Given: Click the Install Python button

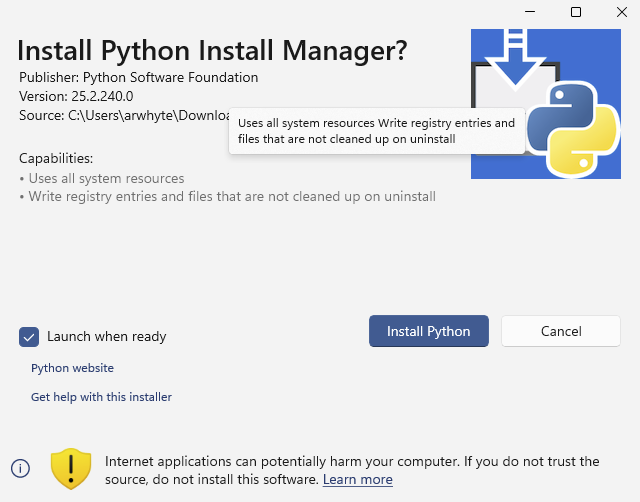Looking at the screenshot, I should [x=429, y=331].
